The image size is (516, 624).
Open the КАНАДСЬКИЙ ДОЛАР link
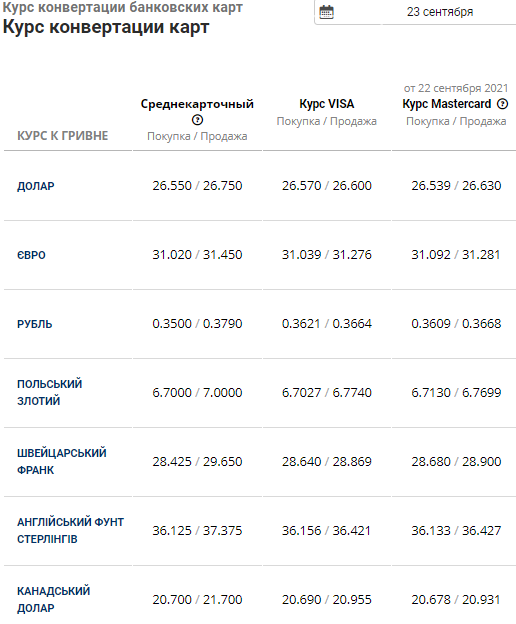click(x=53, y=599)
